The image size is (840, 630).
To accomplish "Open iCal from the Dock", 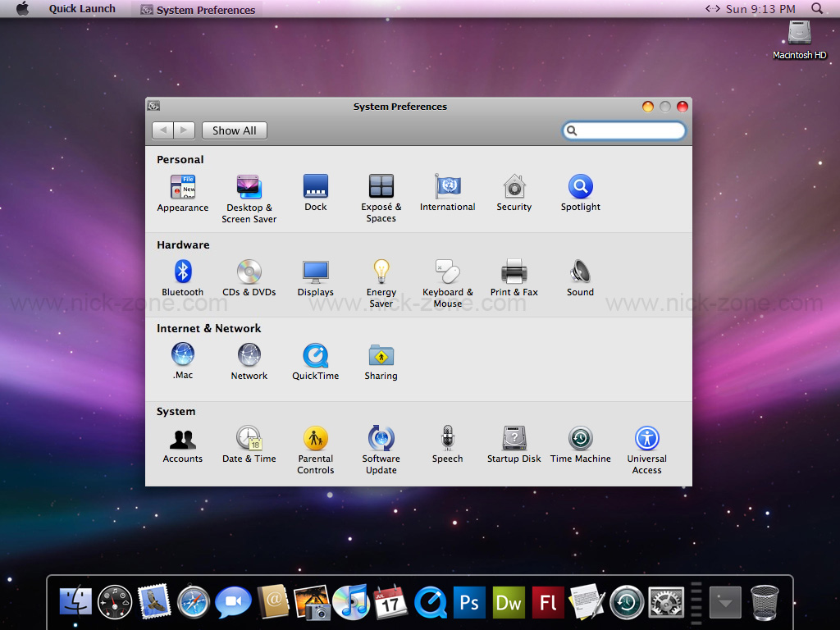I will coord(391,601).
